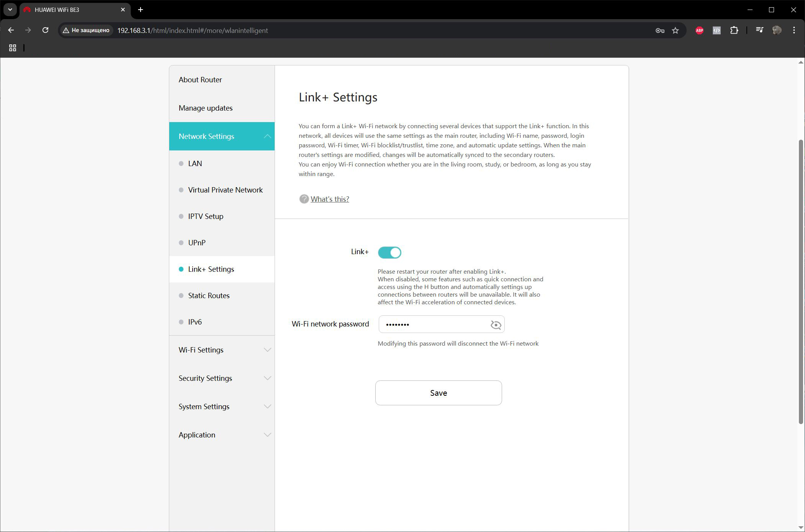Save the Link+ settings
Viewport: 805px width, 532px height.
(x=438, y=393)
